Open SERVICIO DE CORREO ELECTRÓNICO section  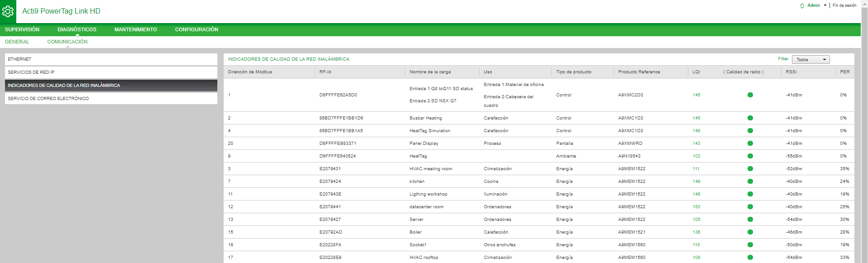click(x=111, y=99)
